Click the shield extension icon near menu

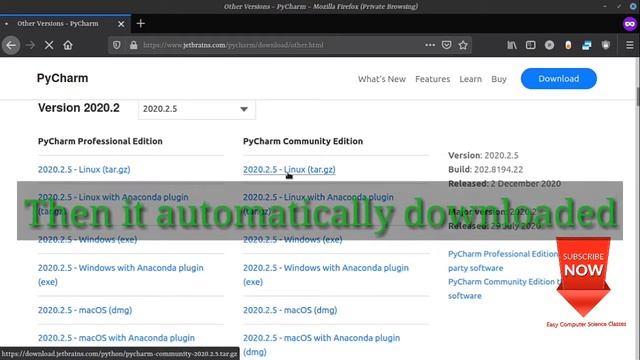(x=606, y=45)
